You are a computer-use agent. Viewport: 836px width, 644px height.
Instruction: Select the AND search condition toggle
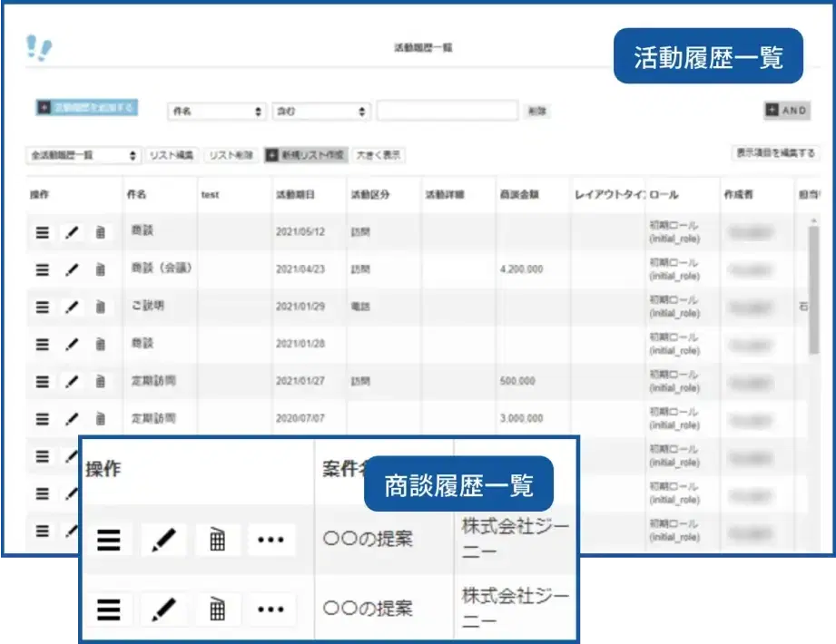786,111
